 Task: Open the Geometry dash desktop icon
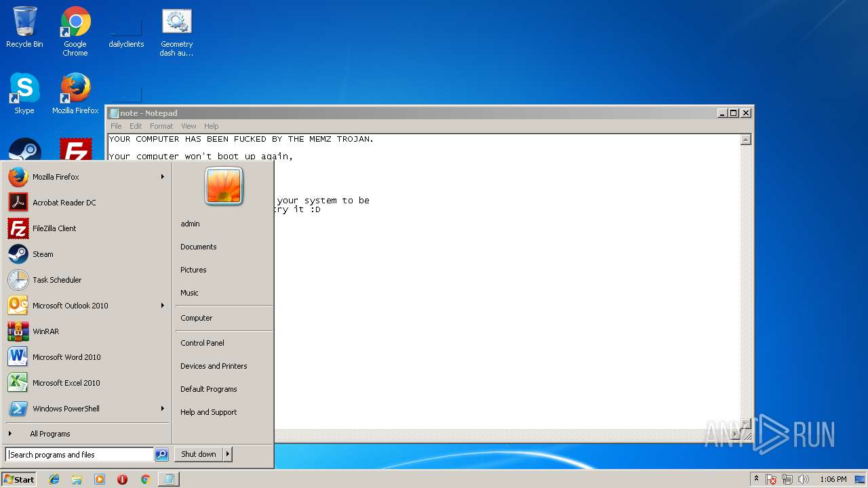tap(176, 31)
